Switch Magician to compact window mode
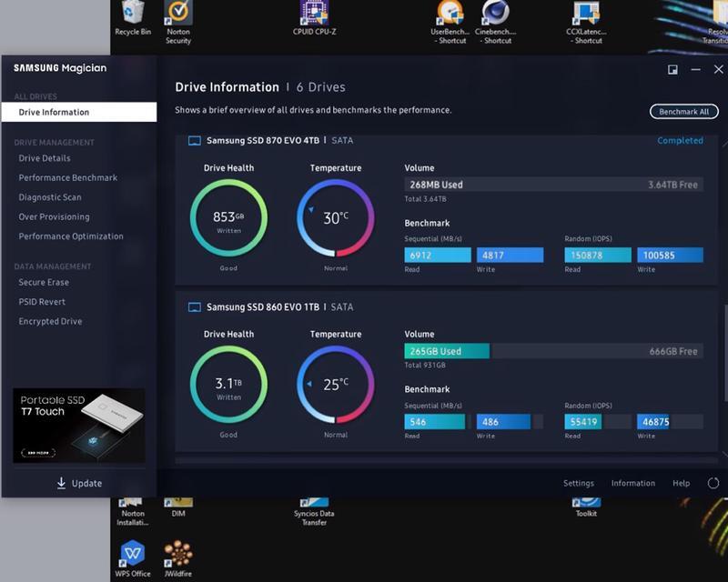The width and height of the screenshot is (728, 582). [672, 70]
